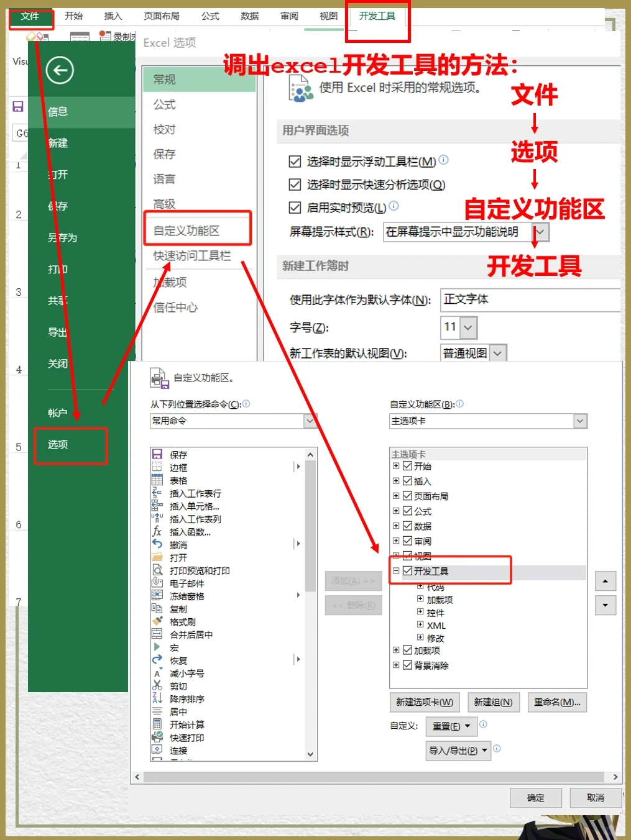Click the 重命名 button
This screenshot has height=840, width=631.
point(557,702)
